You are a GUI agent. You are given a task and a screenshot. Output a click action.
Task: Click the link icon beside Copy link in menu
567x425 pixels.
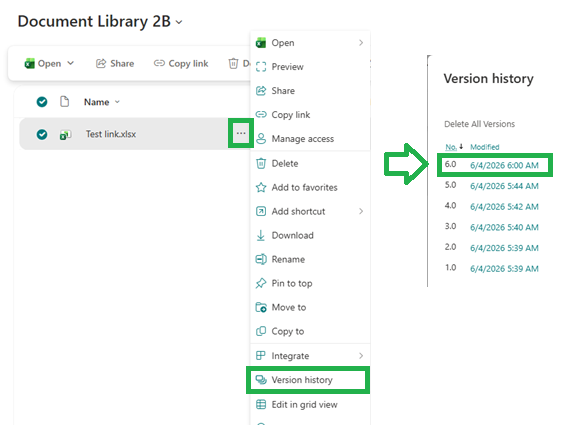(x=261, y=115)
